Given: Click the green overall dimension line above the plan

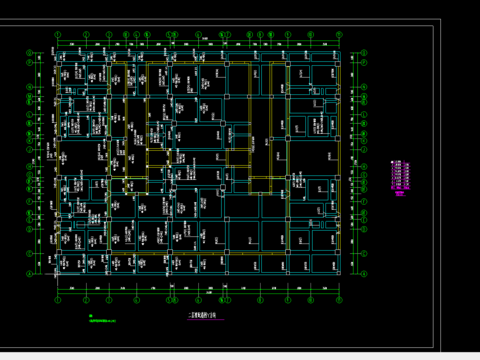Looking at the screenshot, I should pyautogui.click(x=198, y=41).
